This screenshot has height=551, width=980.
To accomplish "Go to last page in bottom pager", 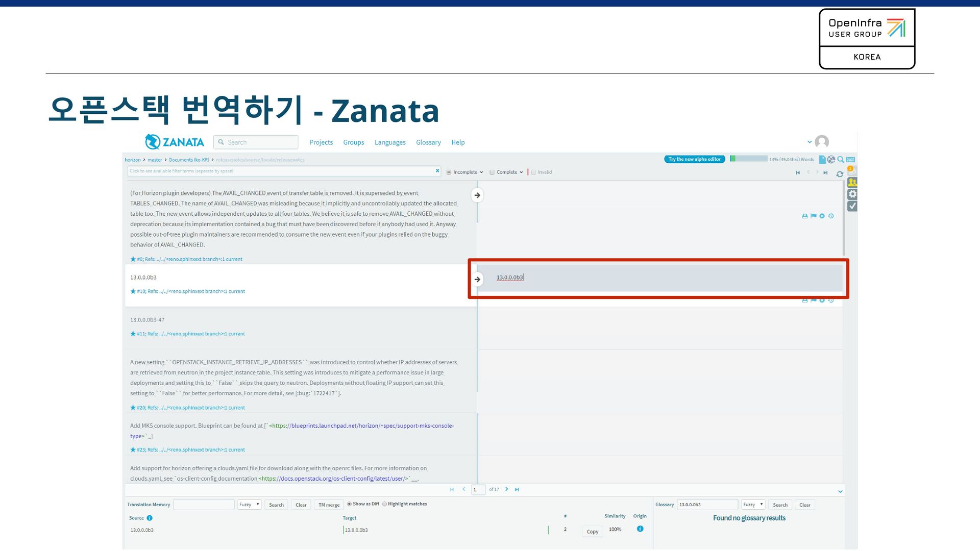I will 517,489.
